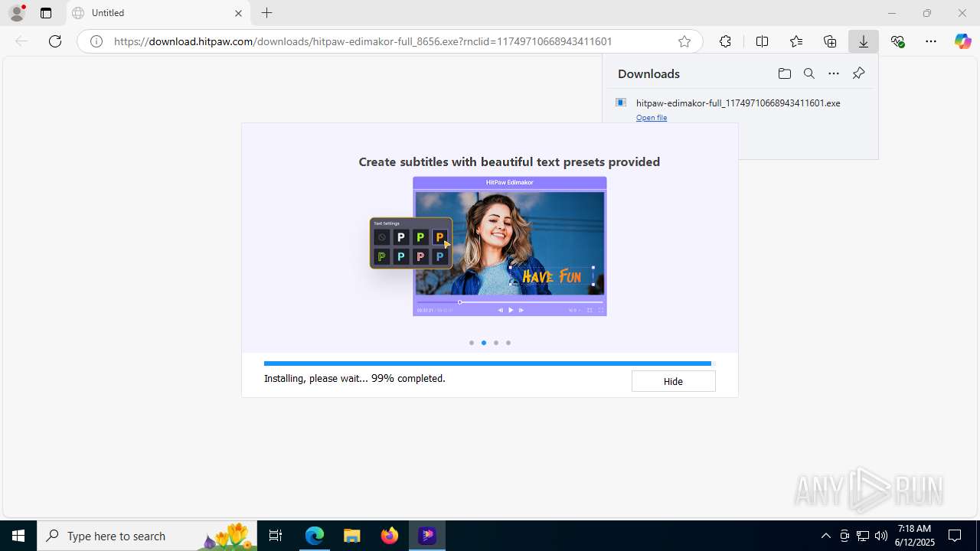Click the HitPaw Edimakor preview image
This screenshot has width=980, height=551.
[x=510, y=246]
